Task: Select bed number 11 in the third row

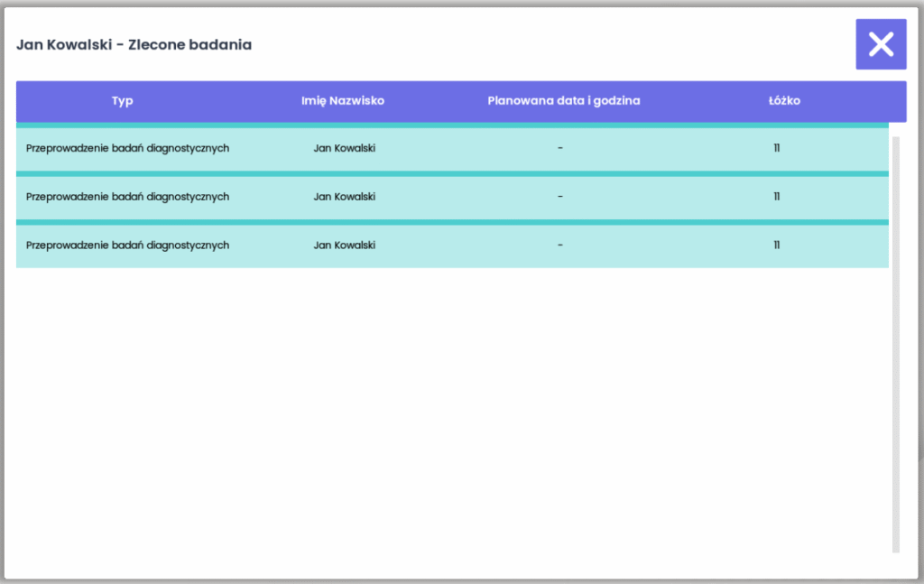Action: [x=776, y=246]
